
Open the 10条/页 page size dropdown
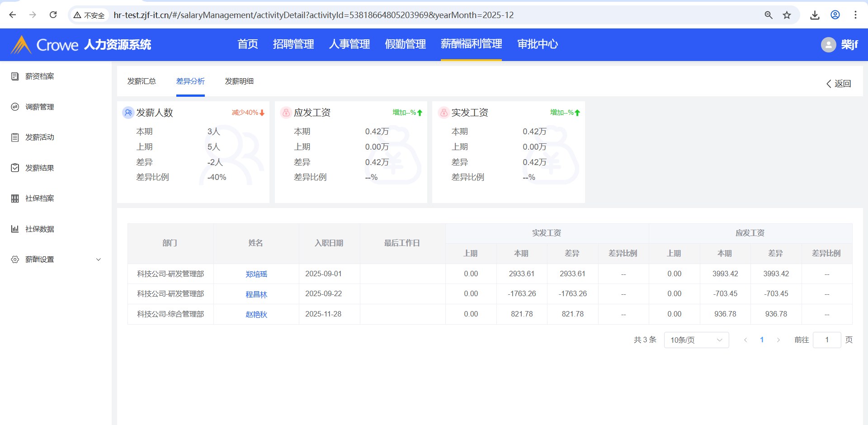click(x=696, y=340)
